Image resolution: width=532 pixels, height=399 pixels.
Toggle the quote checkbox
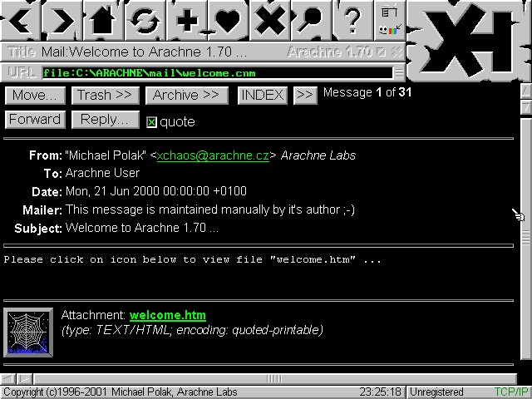tap(151, 122)
